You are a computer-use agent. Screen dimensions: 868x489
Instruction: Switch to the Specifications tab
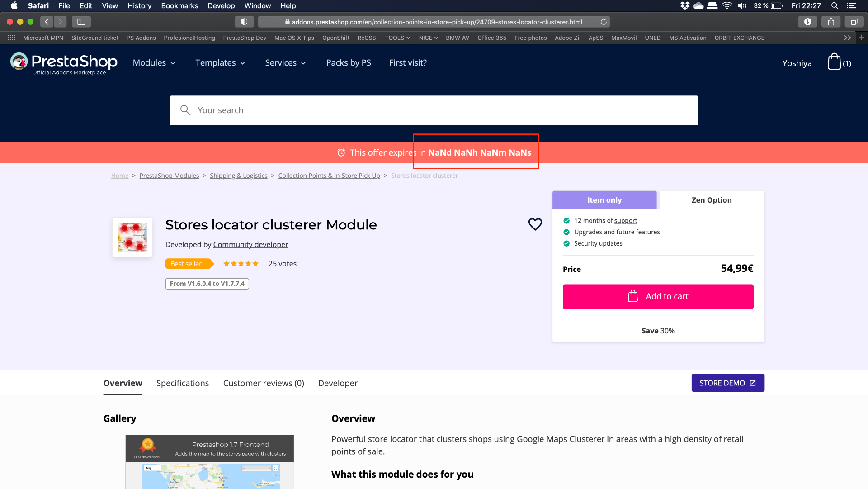point(183,383)
